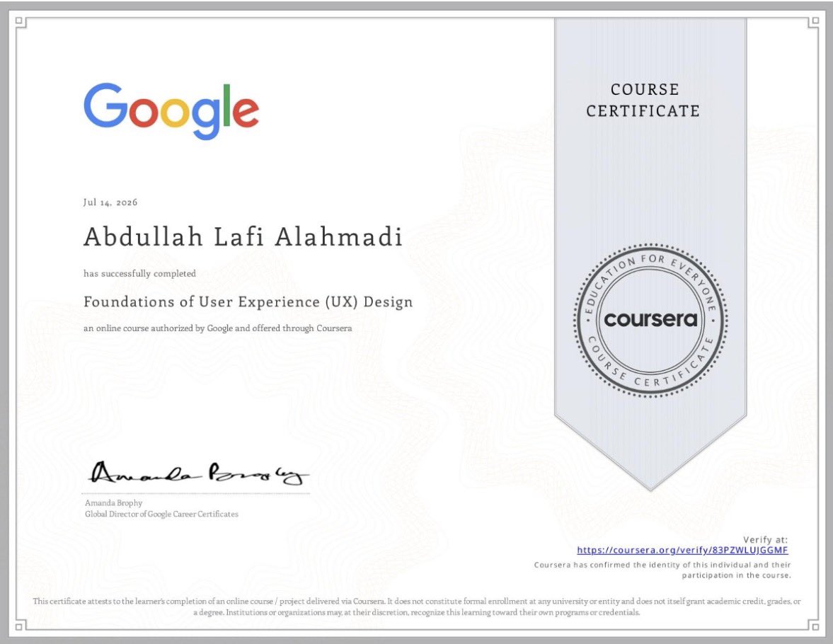Open the coursera.org verify link
Viewport: 833px width, 644px height.
(682, 550)
